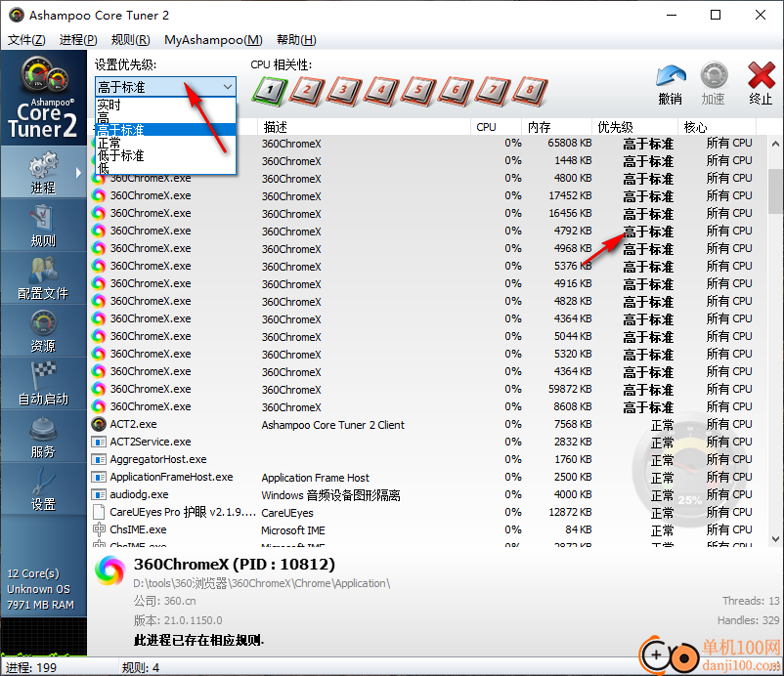Image resolution: width=784 pixels, height=676 pixels.
Task: Choose 正常 priority option in the list
Action: pyautogui.click(x=165, y=143)
